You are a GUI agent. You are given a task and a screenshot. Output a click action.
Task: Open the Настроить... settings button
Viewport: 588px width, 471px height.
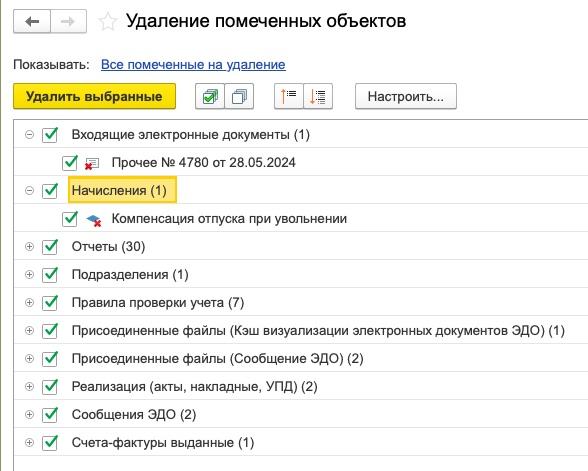(406, 96)
